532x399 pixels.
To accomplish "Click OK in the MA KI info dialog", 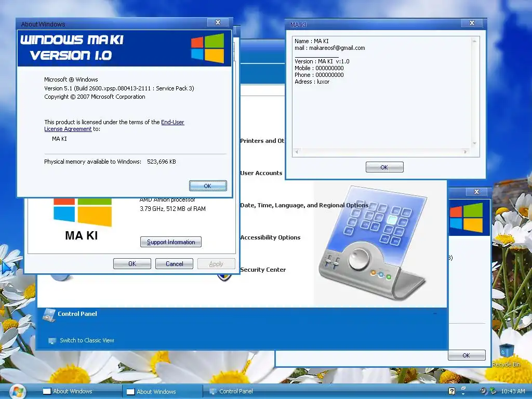I will [384, 167].
